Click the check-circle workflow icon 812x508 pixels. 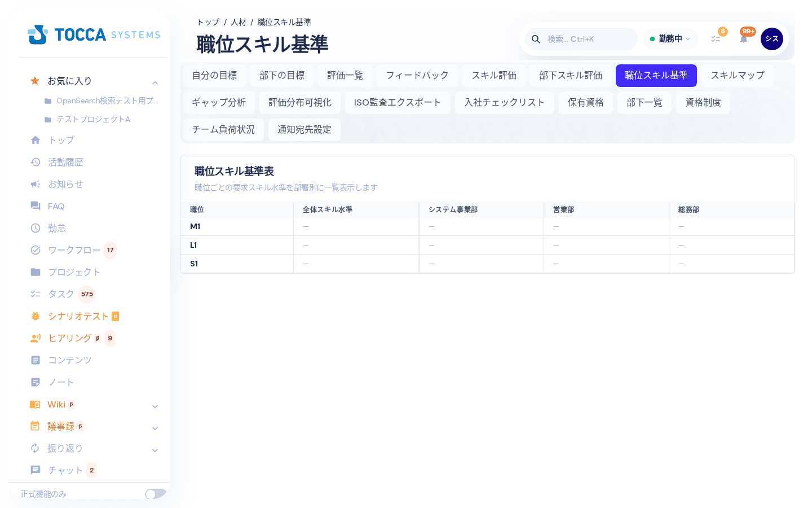[36, 250]
